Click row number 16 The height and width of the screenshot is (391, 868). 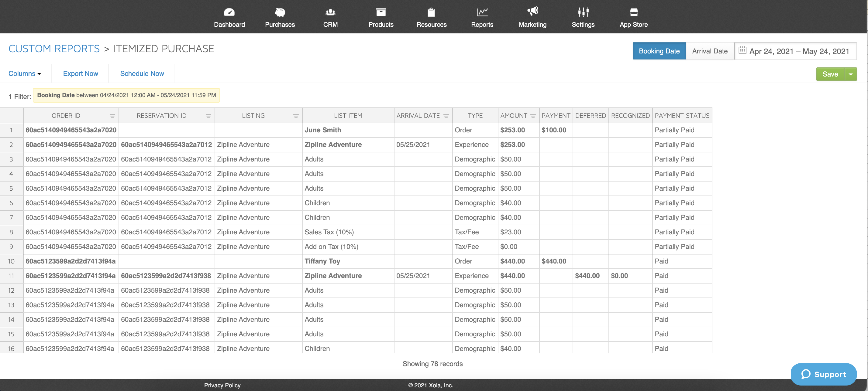pos(11,348)
